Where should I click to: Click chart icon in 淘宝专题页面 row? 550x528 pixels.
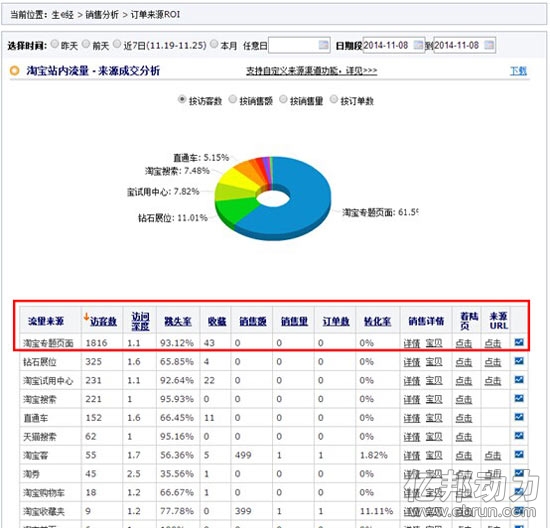(519, 342)
